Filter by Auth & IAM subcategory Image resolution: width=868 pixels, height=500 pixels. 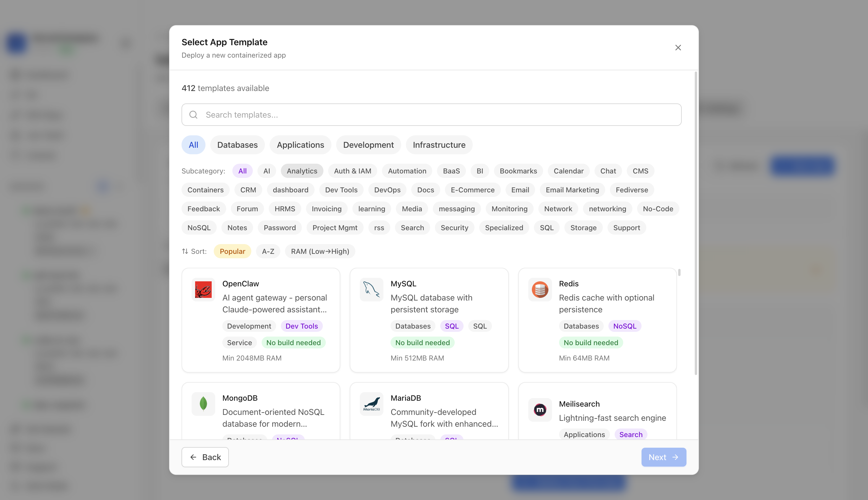pyautogui.click(x=352, y=171)
